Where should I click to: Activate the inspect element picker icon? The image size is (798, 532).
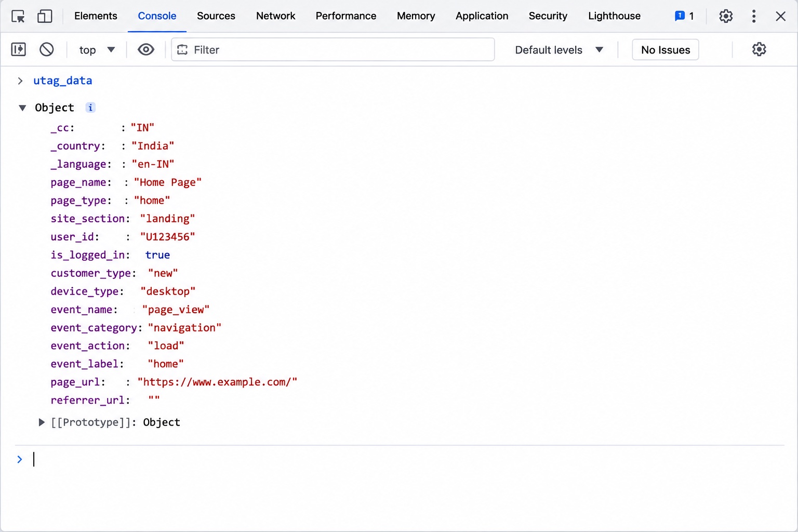pyautogui.click(x=18, y=16)
